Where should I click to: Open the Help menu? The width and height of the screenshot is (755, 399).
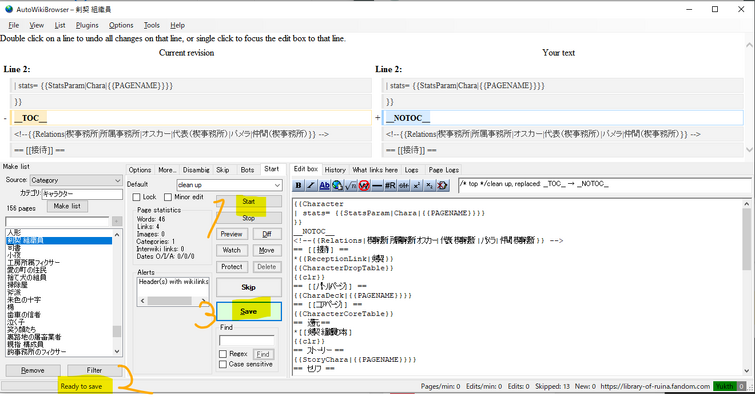click(x=177, y=25)
